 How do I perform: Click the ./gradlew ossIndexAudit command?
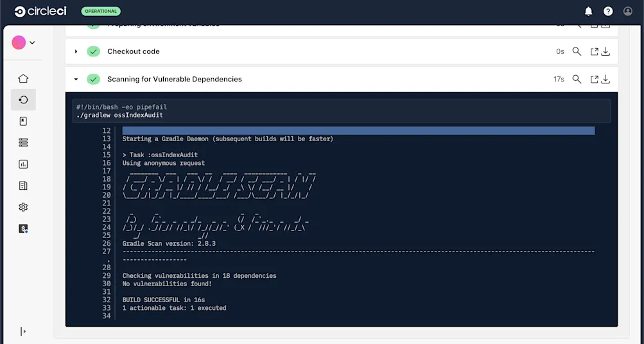119,116
